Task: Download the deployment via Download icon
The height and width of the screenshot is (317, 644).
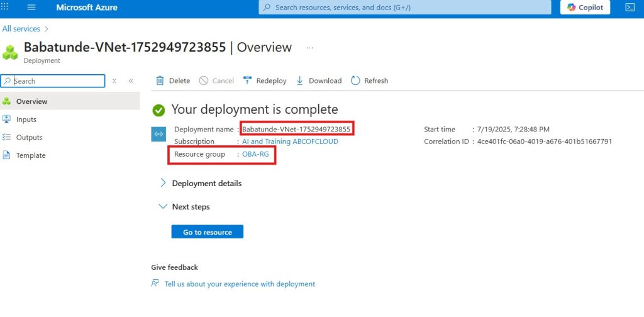Action: pyautogui.click(x=300, y=81)
